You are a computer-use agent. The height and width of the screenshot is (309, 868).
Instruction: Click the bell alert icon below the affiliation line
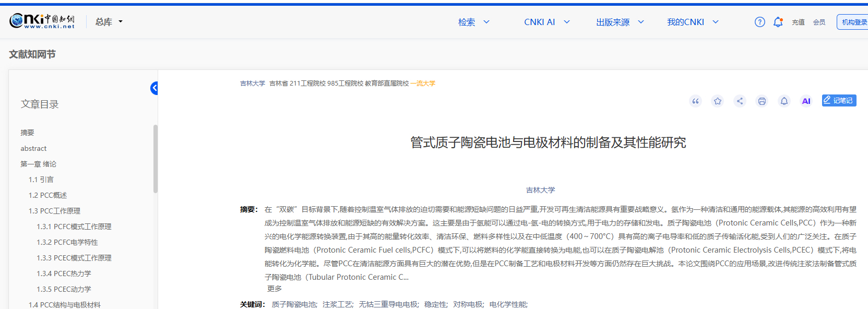click(784, 101)
